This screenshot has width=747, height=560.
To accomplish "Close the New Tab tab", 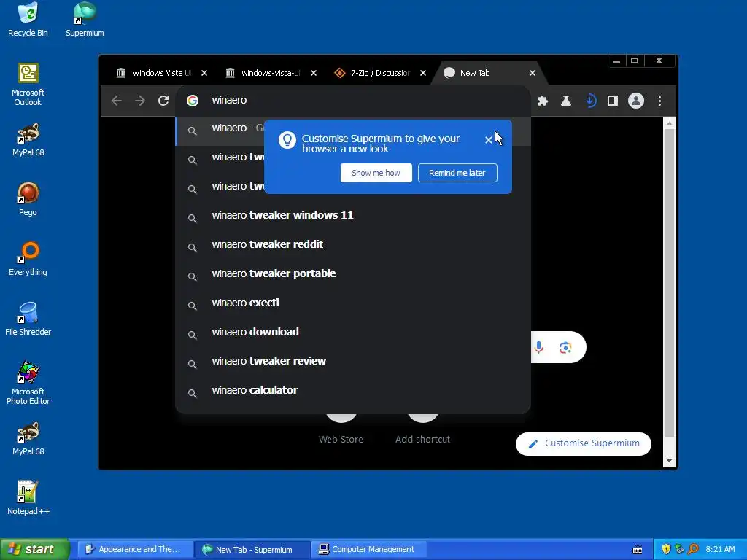I will click(x=532, y=73).
